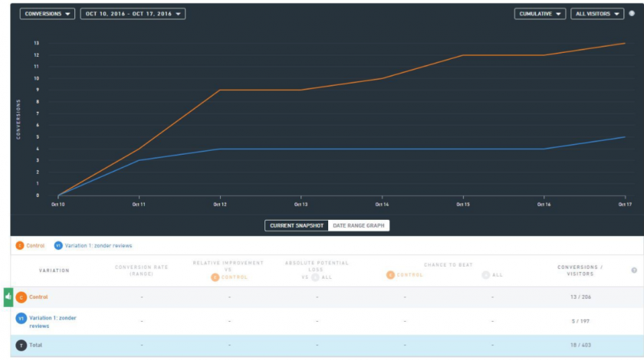Open the Variation 1: zonder reviews table link

pyautogui.click(x=53, y=322)
